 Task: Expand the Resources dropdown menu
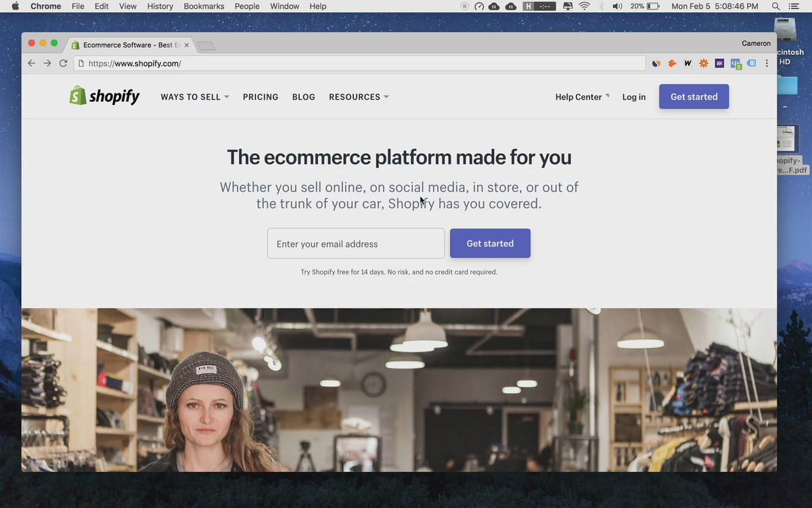pyautogui.click(x=359, y=97)
